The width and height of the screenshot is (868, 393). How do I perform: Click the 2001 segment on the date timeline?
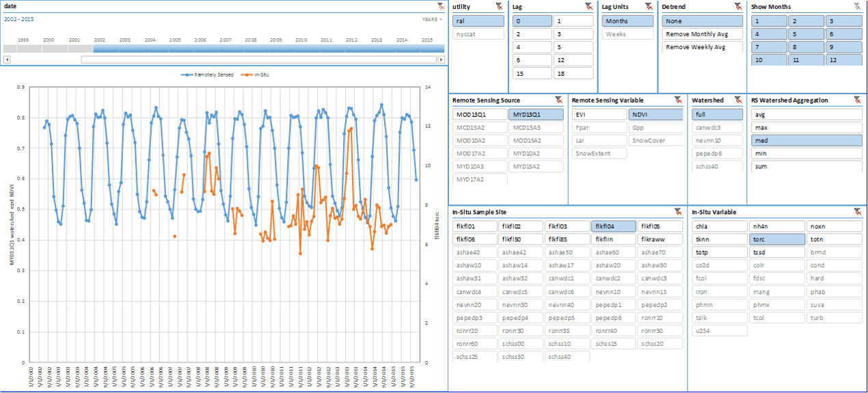pyautogui.click(x=74, y=49)
